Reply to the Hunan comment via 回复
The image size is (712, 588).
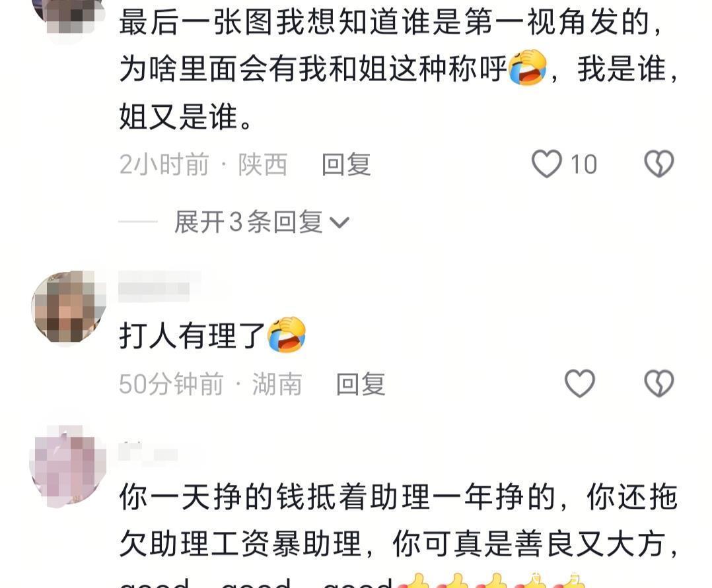[361, 384]
